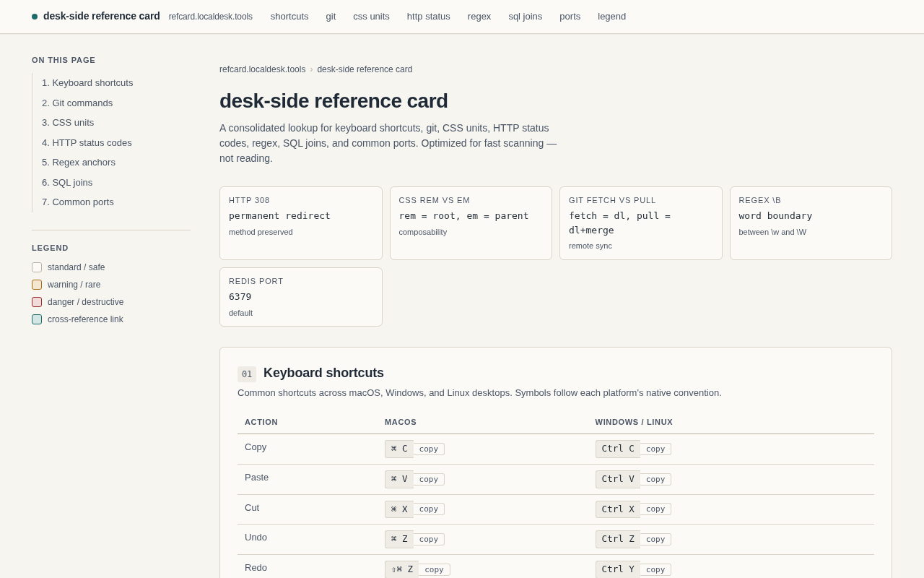Go to 5. Regex anchors section
The image size is (924, 578).
pyautogui.click(x=79, y=163)
